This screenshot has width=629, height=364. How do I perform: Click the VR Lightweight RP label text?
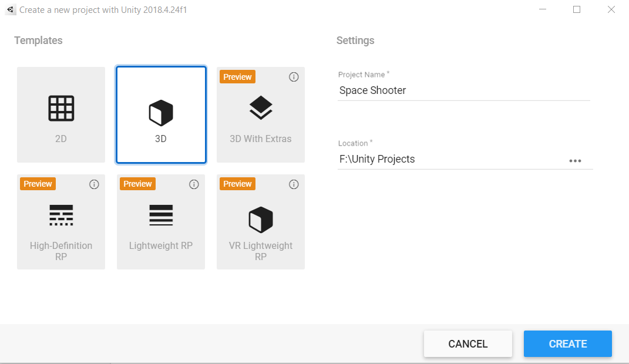261,251
